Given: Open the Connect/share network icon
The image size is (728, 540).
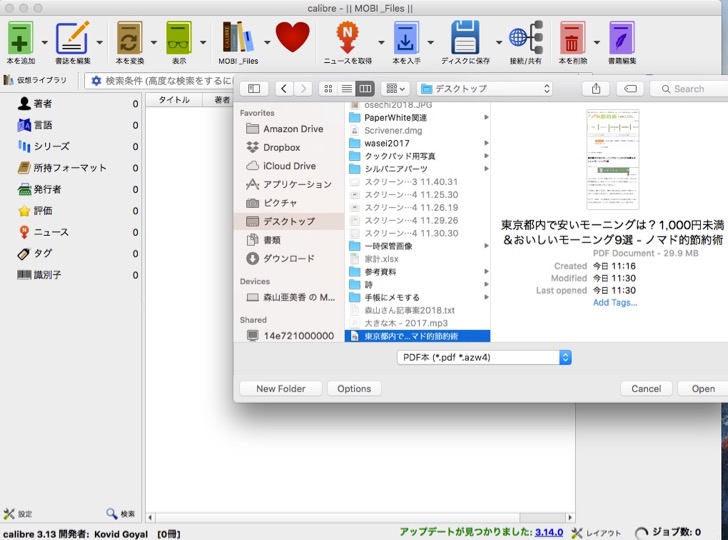Looking at the screenshot, I should (526, 38).
